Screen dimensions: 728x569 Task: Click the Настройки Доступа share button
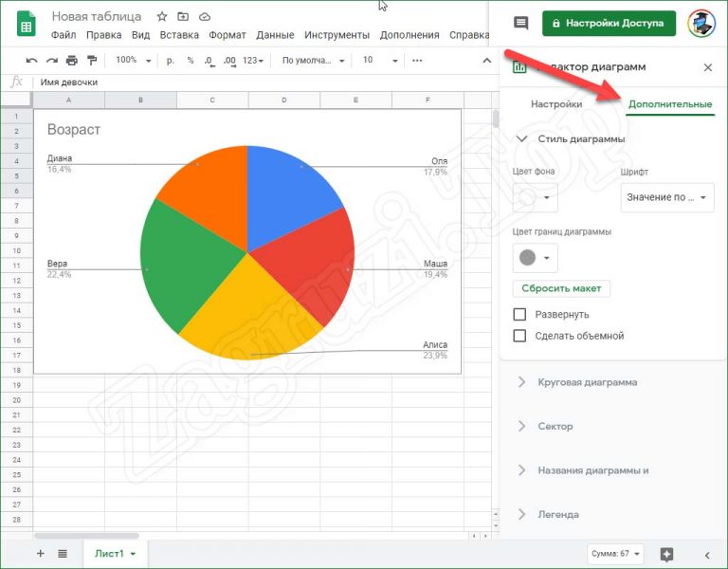[609, 23]
